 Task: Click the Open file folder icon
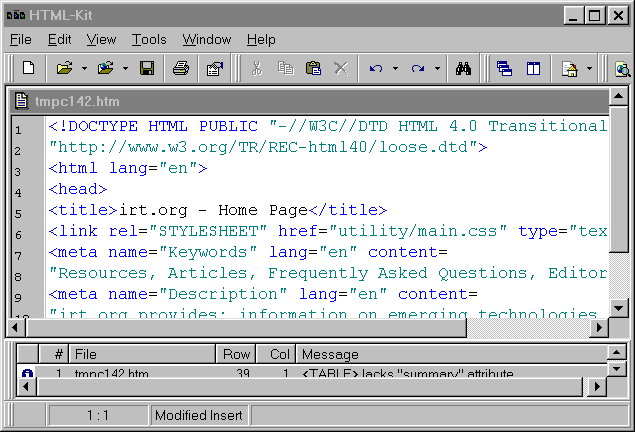(64, 69)
